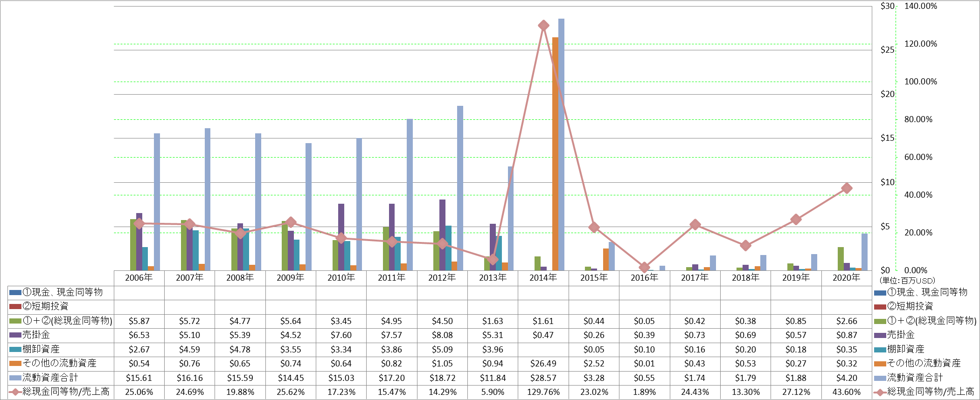This screenshot has height=400, width=980.
Task: Click the 2016年 diamond marker at line bottom
Action: (x=644, y=267)
